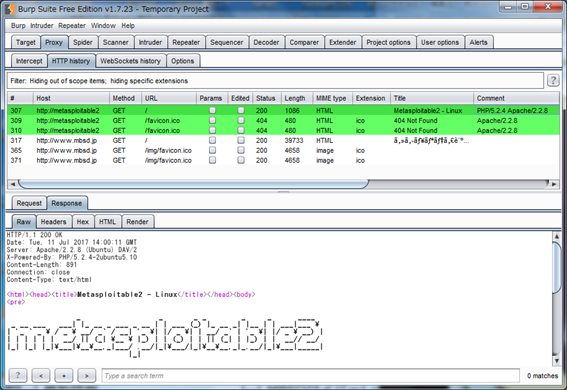567x390 pixels.
Task: Open the Repeater tool tab
Action: tap(186, 42)
